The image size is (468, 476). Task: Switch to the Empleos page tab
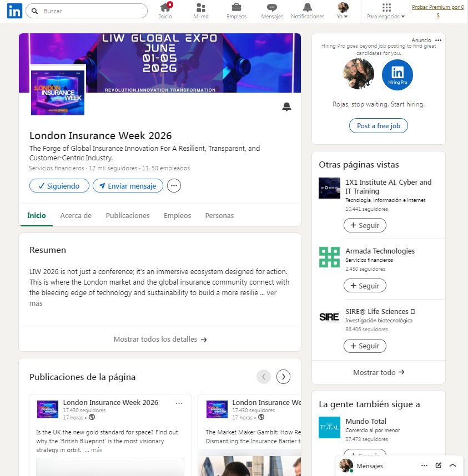(x=177, y=216)
